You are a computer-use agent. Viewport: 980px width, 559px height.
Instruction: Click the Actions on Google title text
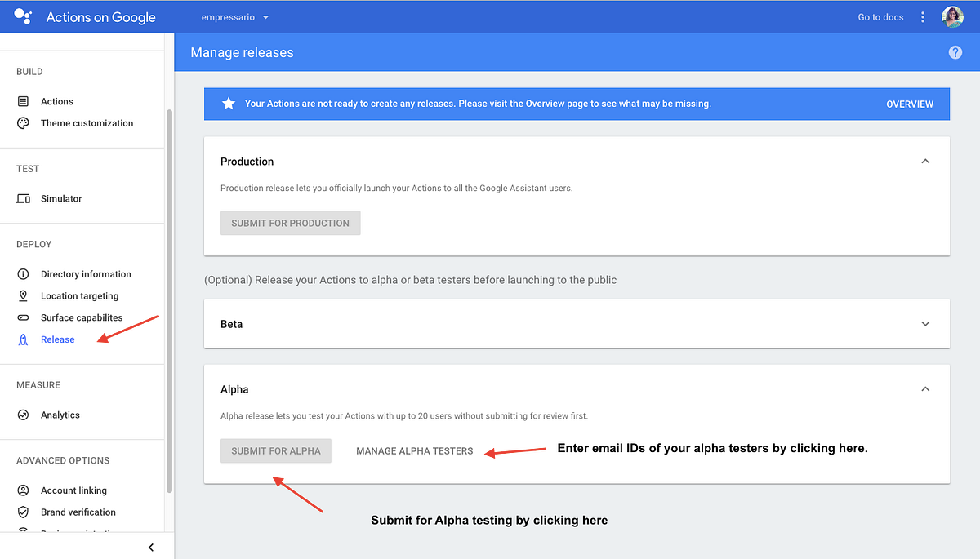(100, 17)
